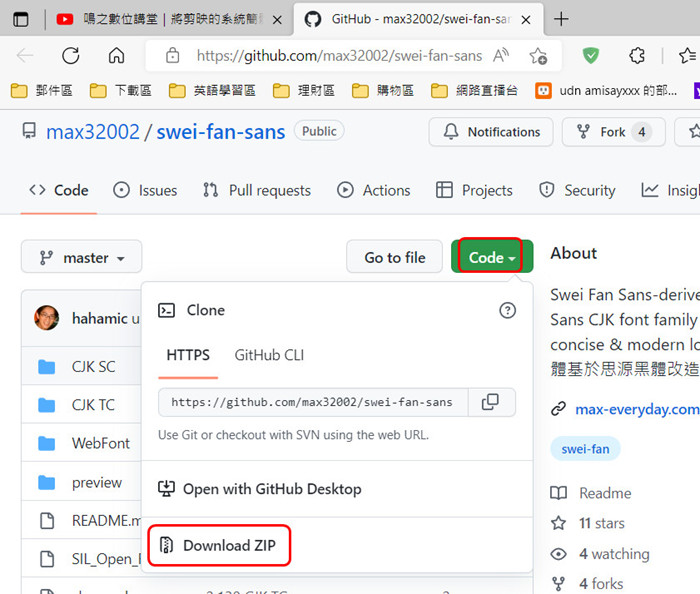Screen dimensions: 700x594
Task: Click the clone URL text field
Action: pyautogui.click(x=313, y=403)
